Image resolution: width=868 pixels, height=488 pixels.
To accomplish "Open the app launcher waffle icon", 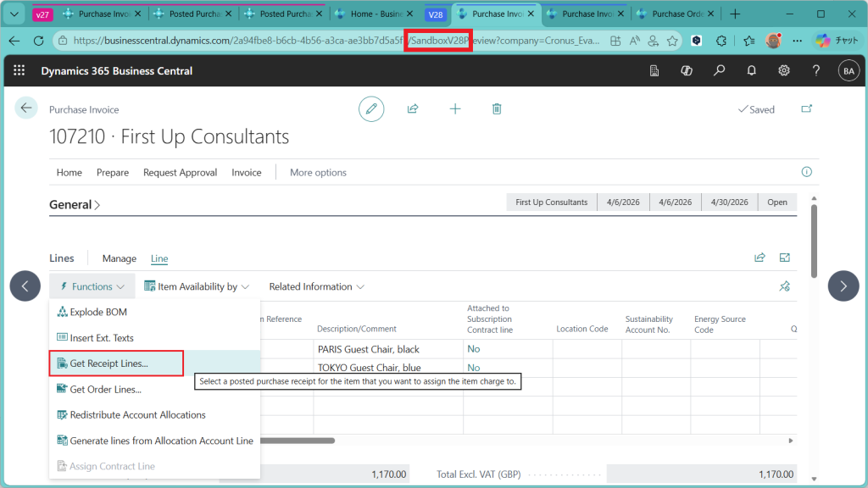I will (x=19, y=70).
